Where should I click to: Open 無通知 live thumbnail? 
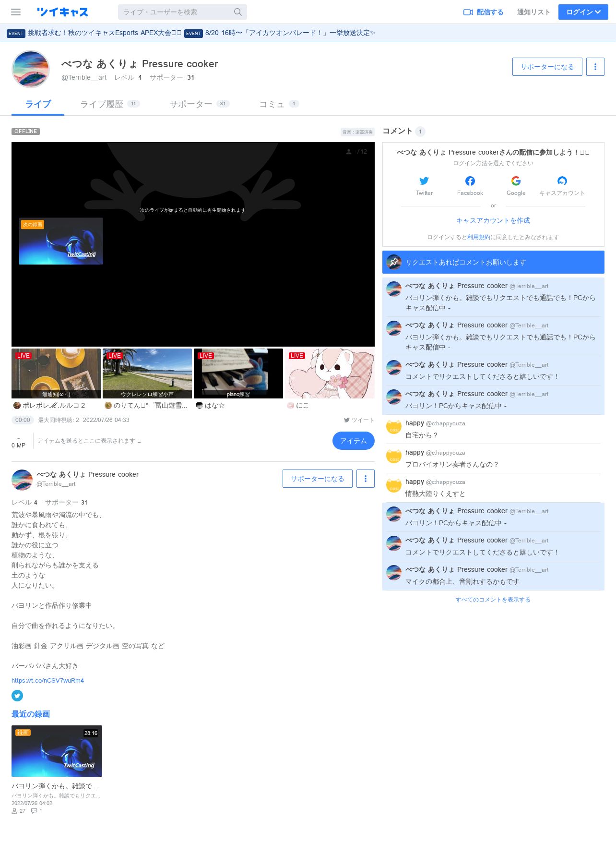[x=56, y=373]
